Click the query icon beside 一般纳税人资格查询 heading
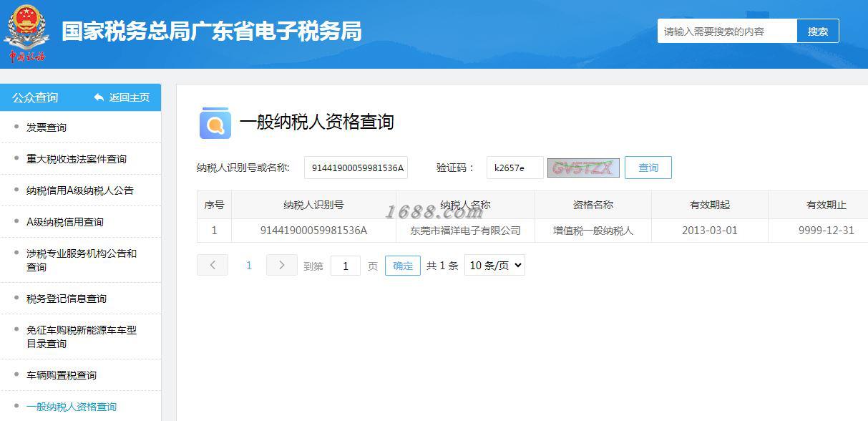 pyautogui.click(x=215, y=122)
